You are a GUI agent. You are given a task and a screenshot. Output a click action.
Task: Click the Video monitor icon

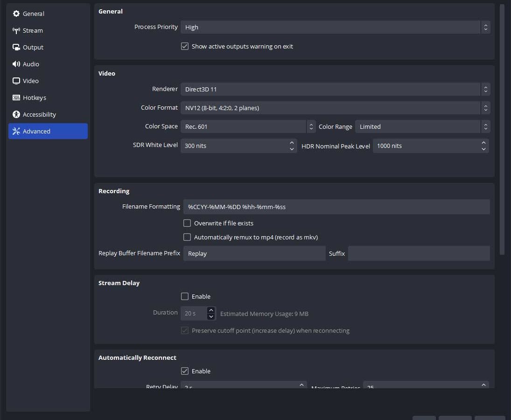[16, 81]
